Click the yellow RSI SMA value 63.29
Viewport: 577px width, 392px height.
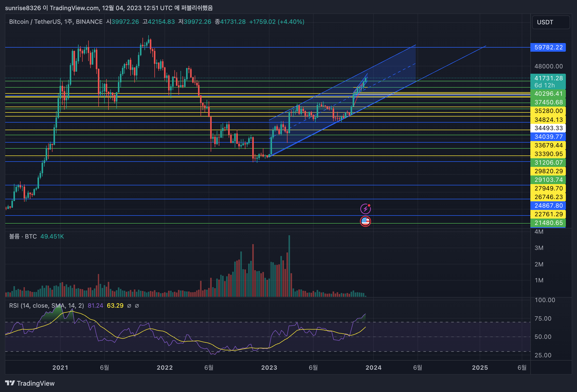[115, 306]
